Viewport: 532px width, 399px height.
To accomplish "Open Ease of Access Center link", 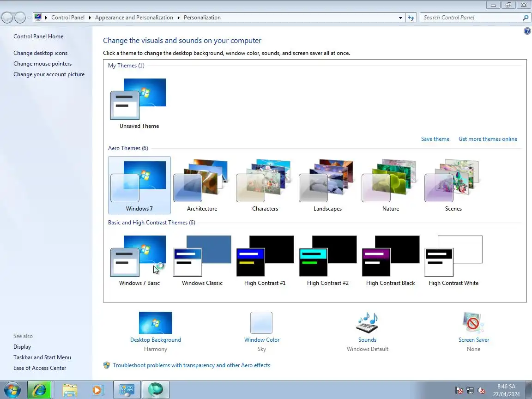I will click(40, 368).
